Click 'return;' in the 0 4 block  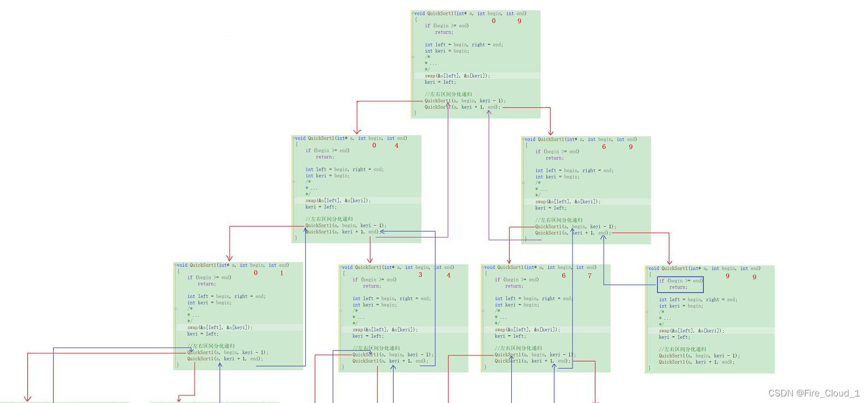[x=325, y=157]
